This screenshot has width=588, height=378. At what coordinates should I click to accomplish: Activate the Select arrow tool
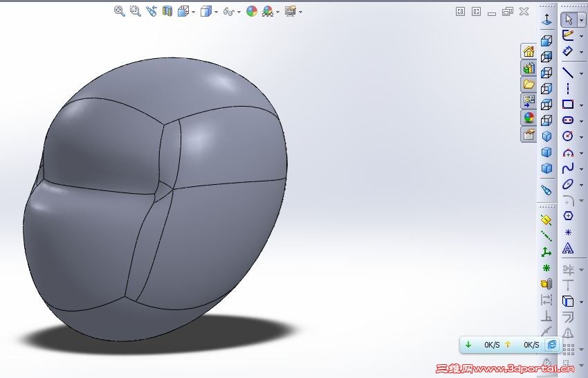(569, 19)
